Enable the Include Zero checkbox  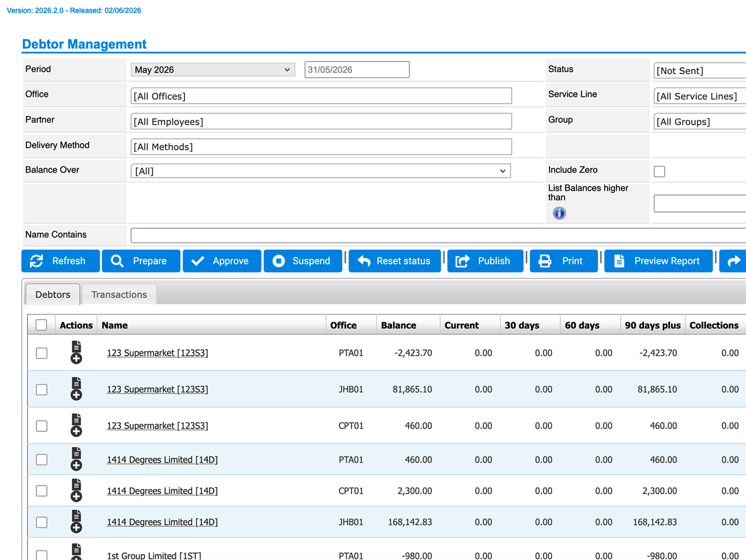659,171
